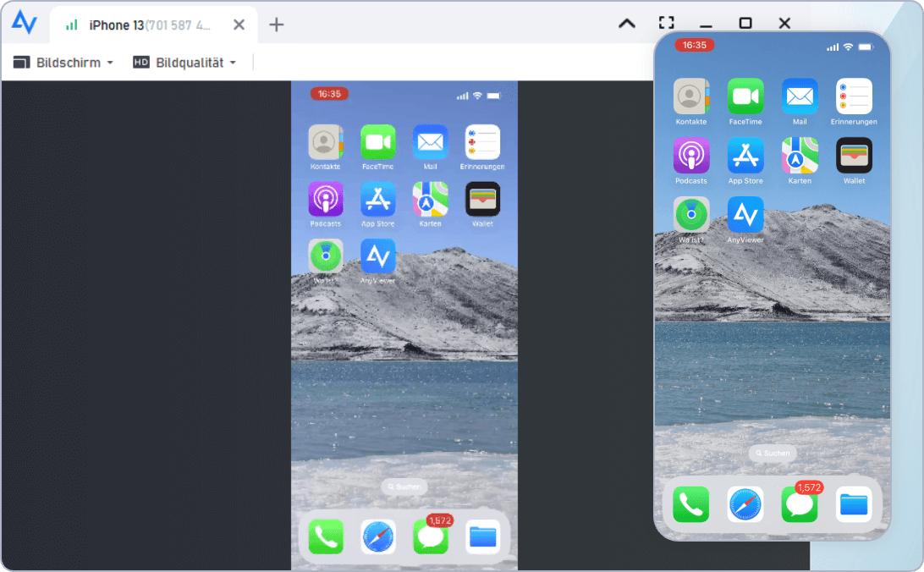
Task: Tap Suchen search pill in mirrored screen
Action: coord(404,487)
